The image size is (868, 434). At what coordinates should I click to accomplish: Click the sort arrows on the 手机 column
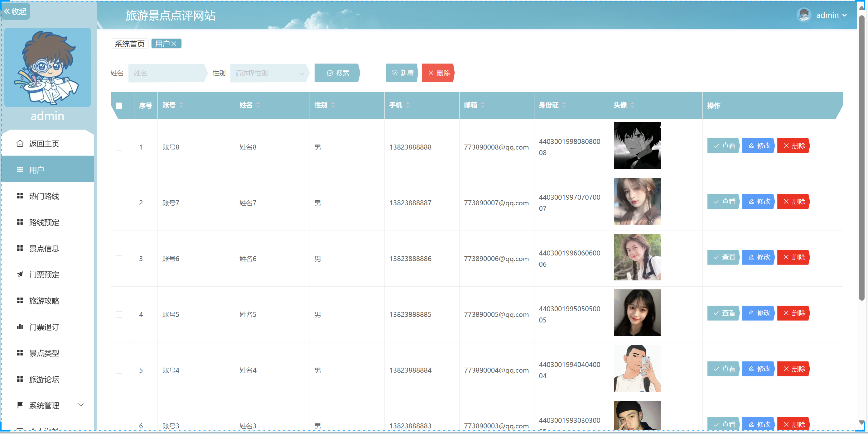(408, 105)
